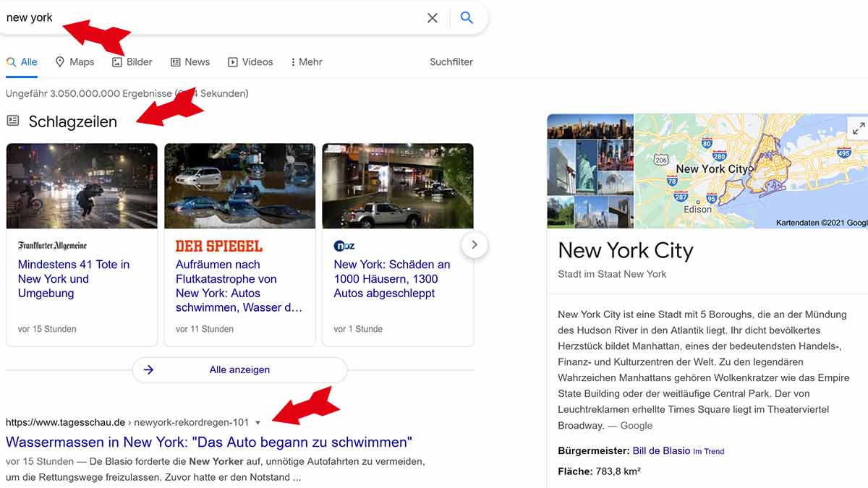Click the 'Bürgermeister:' label
This screenshot has height=488, width=868.
(594, 450)
